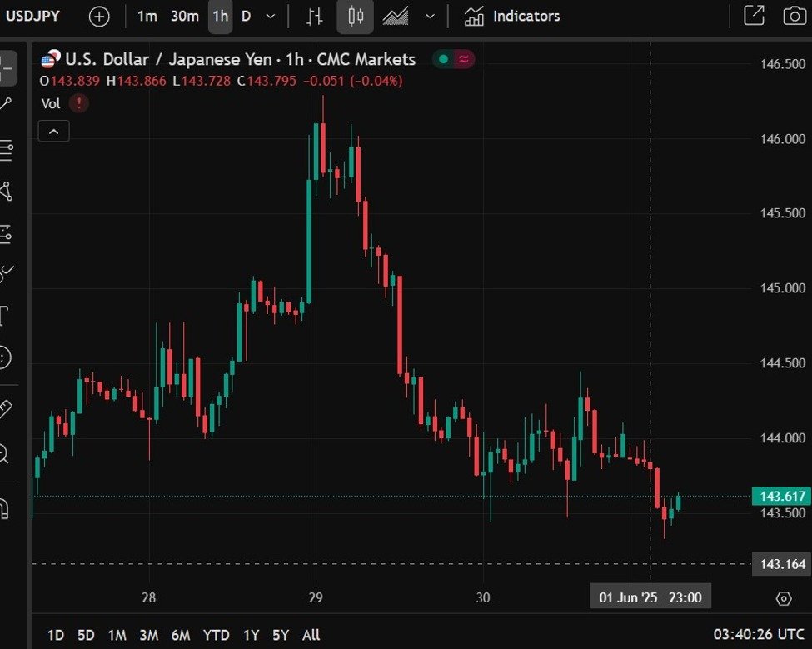Toggle the market status indicator pill
The width and height of the screenshot is (812, 649).
coord(454,59)
